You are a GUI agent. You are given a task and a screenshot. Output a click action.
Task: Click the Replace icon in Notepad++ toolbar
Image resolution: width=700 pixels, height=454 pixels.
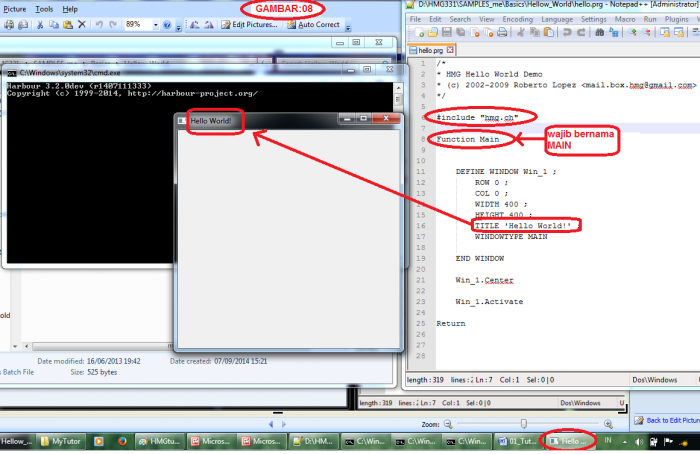614,32
